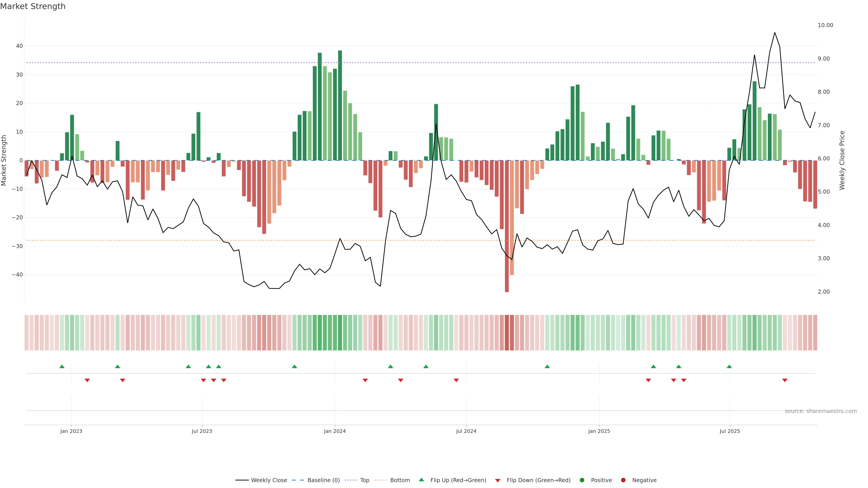Click the darkest red heatmap strip cell
This screenshot has width=868, height=488.
(x=507, y=333)
